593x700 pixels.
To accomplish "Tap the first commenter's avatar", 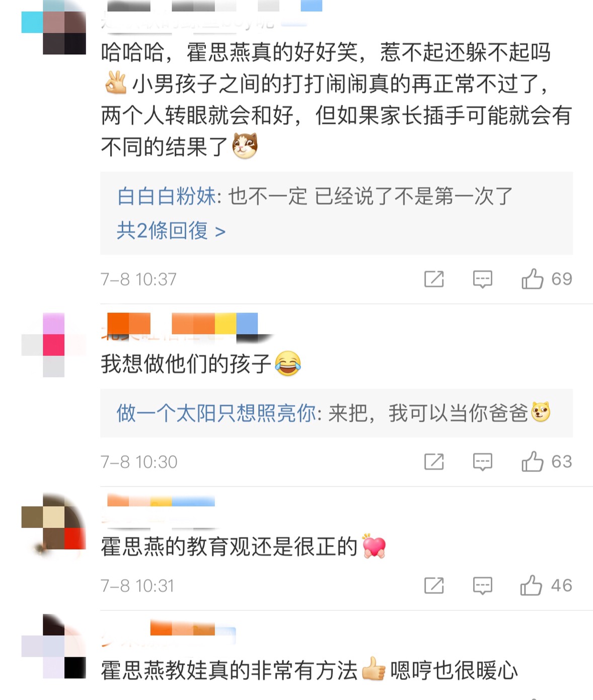I will coord(54,27).
